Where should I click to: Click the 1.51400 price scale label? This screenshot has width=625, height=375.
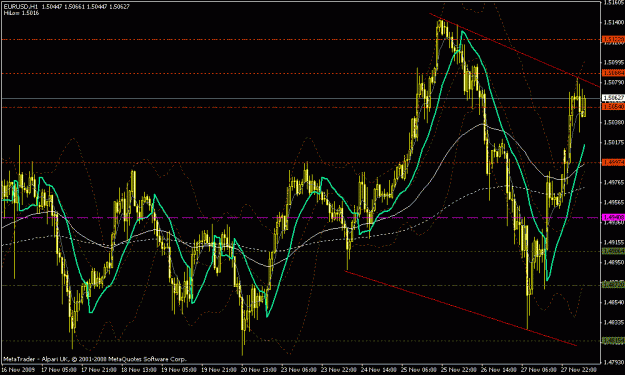click(x=613, y=23)
